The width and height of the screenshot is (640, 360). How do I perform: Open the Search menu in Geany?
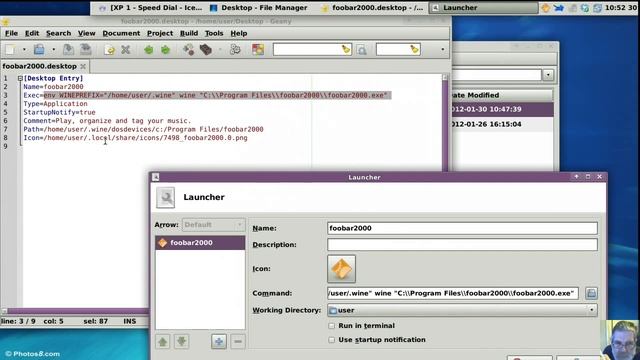58,33
